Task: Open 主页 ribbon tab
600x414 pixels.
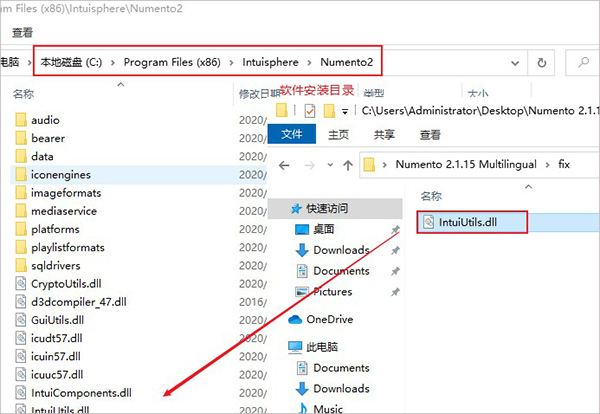Action: click(338, 134)
